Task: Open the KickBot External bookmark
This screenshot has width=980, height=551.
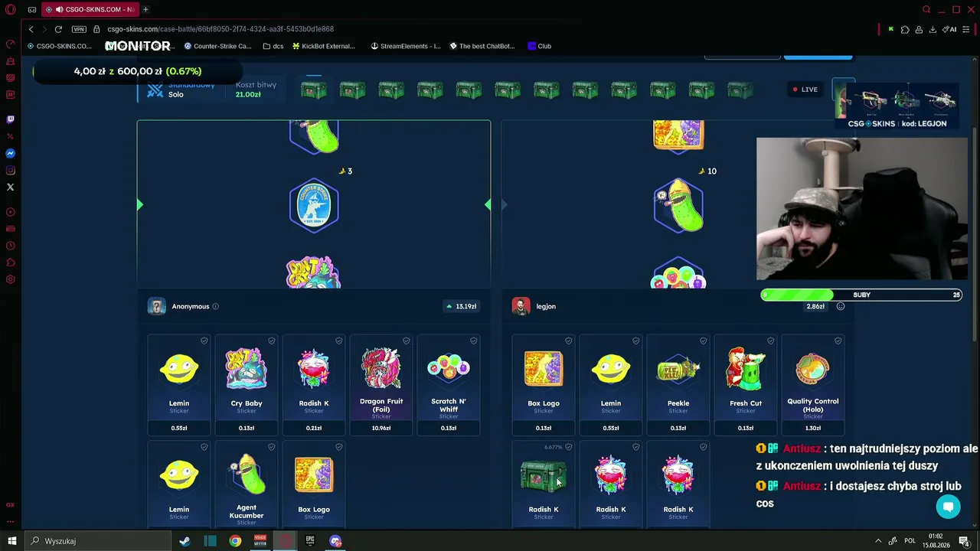Action: click(324, 46)
